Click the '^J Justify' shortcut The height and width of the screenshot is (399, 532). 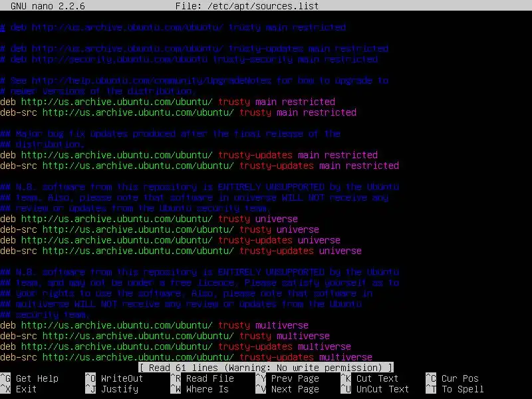112,389
